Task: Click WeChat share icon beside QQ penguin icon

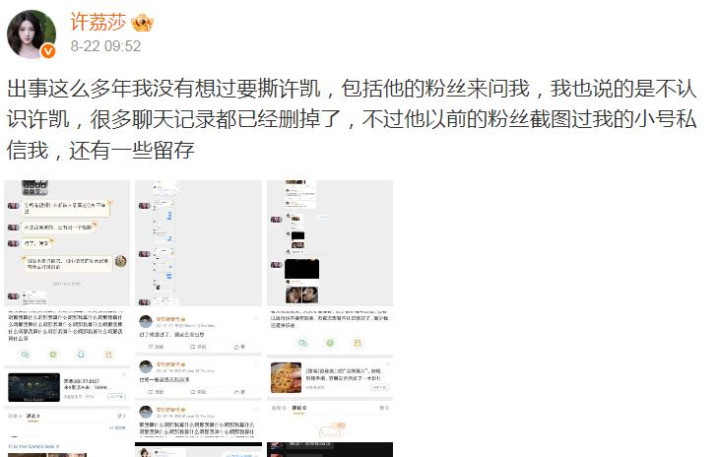Action: click(x=26, y=355)
